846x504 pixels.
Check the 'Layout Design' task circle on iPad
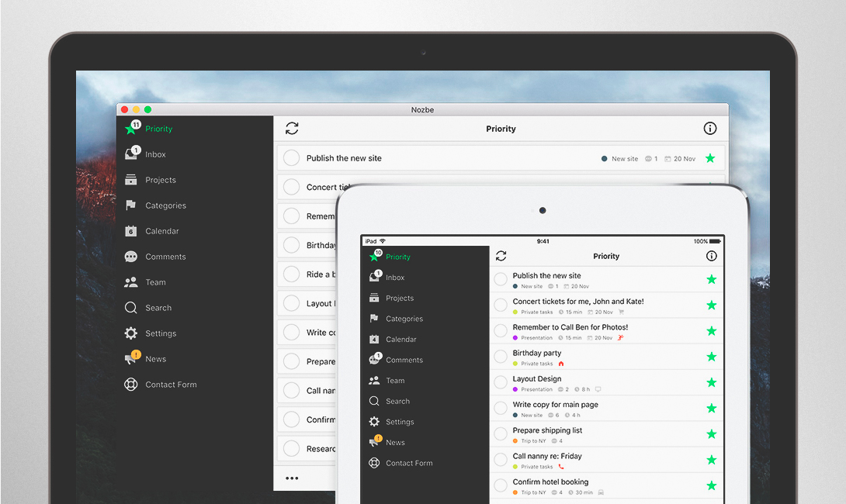501,382
